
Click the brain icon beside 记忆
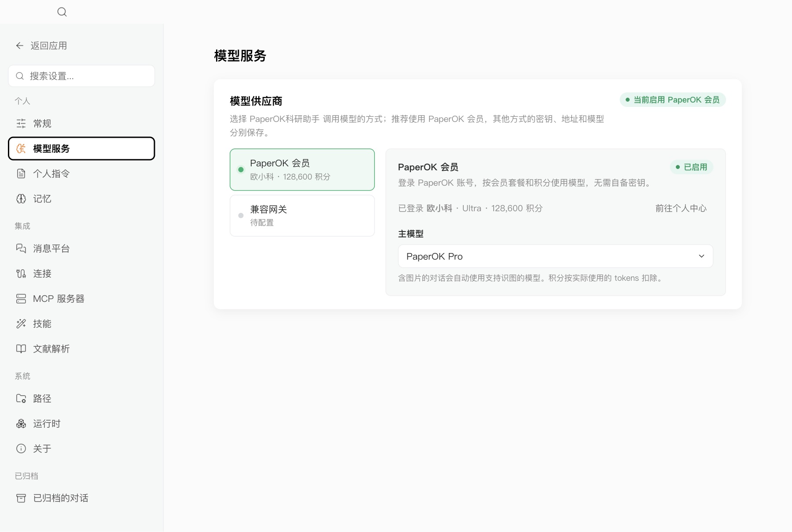pos(21,199)
